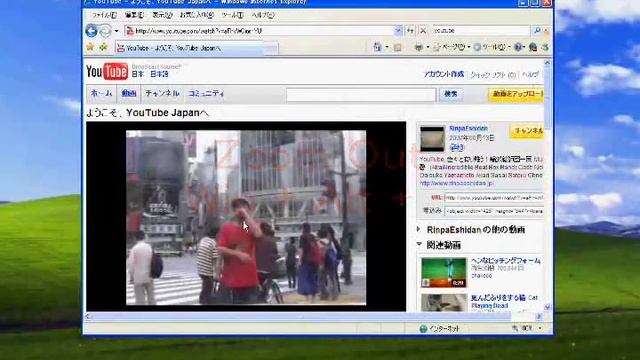Select the 動画 (Videos) YouTube tab
The image size is (640, 360).
(x=129, y=93)
